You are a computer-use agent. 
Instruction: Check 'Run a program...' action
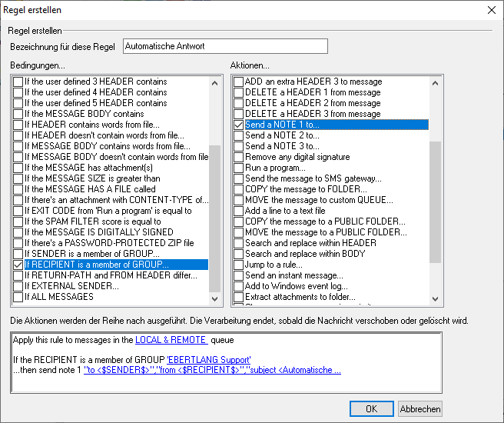tap(239, 168)
